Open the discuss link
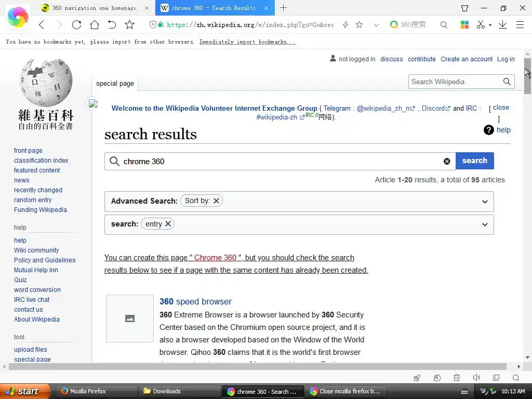The width and height of the screenshot is (532, 399). (x=392, y=59)
